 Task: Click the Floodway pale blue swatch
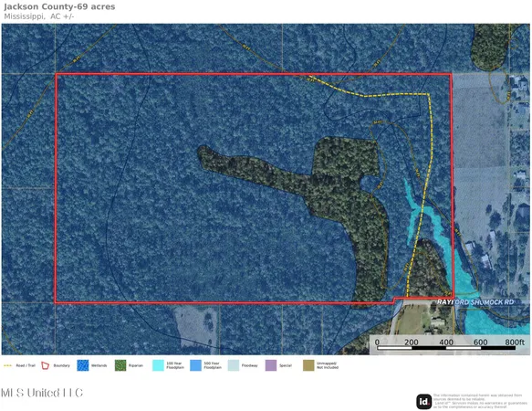[x=234, y=365]
